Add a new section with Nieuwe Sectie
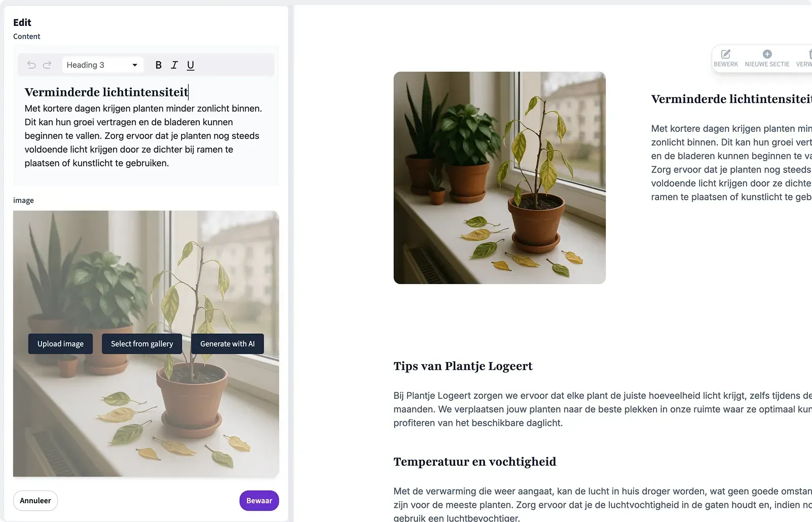Viewport: 812px width, 522px height. click(767, 58)
